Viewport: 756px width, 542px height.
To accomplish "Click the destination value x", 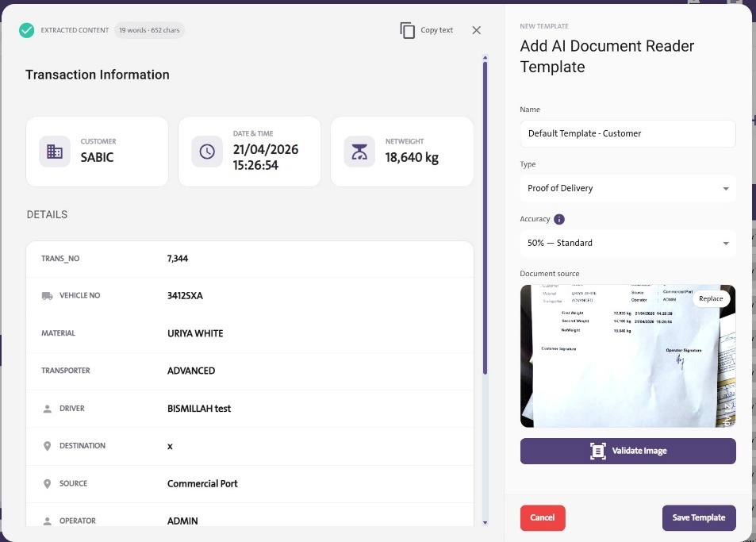I will [x=170, y=447].
